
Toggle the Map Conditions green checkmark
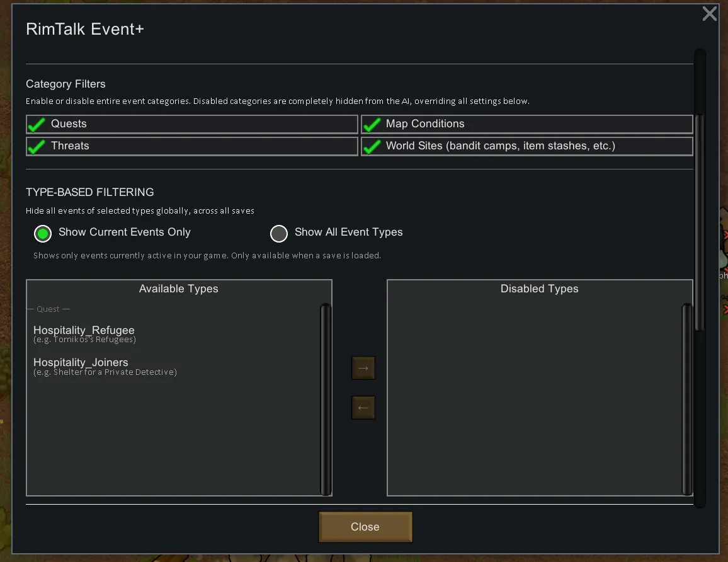[x=372, y=124]
